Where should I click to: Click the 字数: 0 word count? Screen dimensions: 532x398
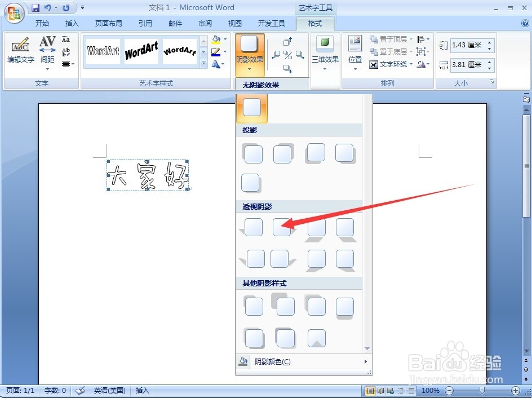point(55,391)
